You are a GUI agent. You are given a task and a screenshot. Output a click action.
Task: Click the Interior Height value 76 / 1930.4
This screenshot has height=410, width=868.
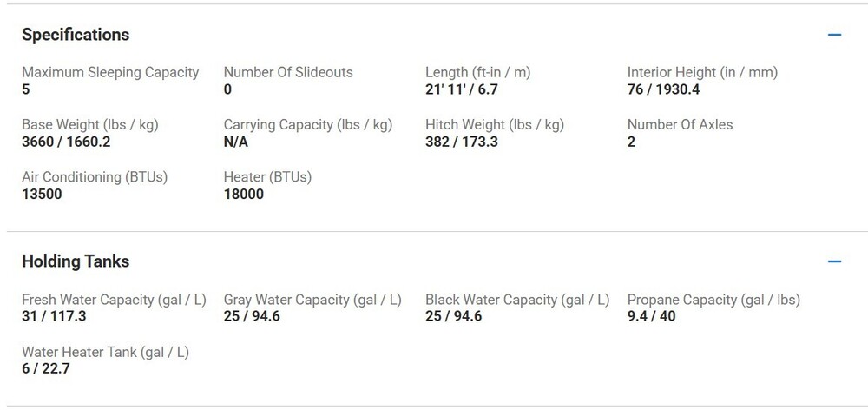(x=663, y=89)
